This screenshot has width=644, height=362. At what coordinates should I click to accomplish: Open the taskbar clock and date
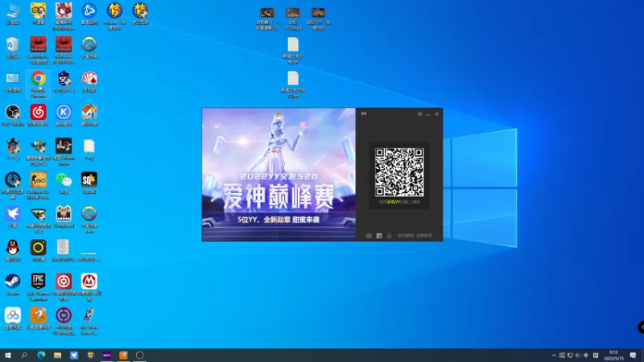click(x=613, y=356)
